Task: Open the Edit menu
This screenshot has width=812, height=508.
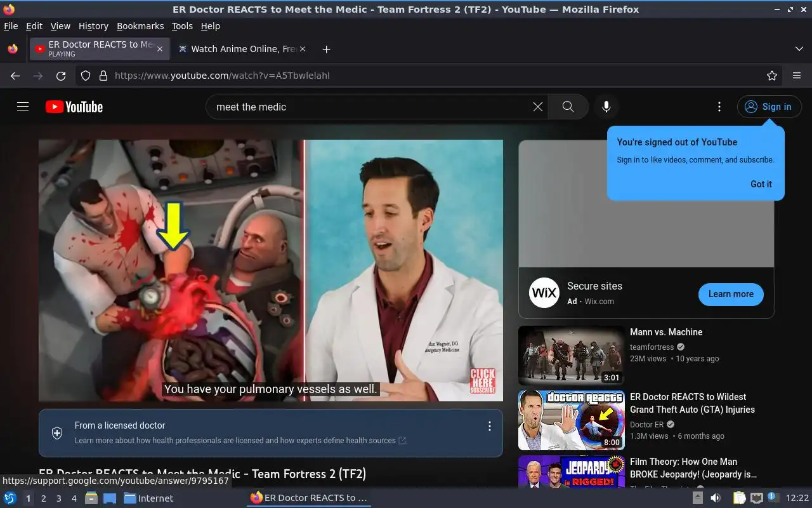Action: [34, 26]
